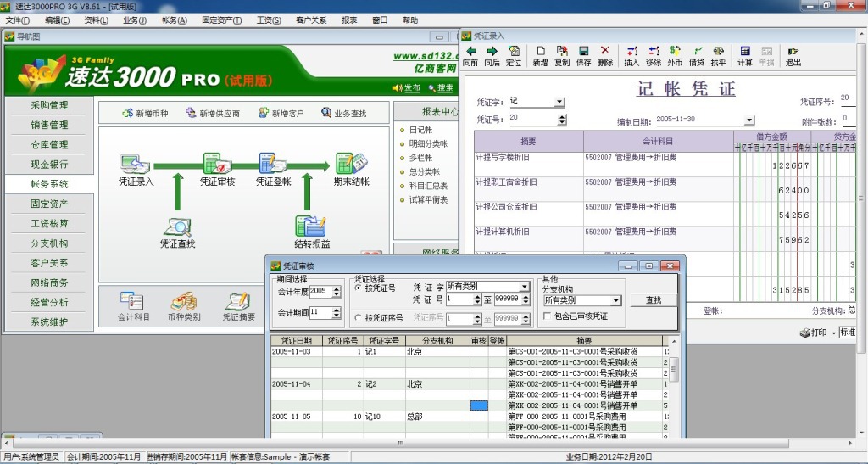Click 业务查找 shortcut
This screenshot has width=868, height=464.
tap(344, 113)
